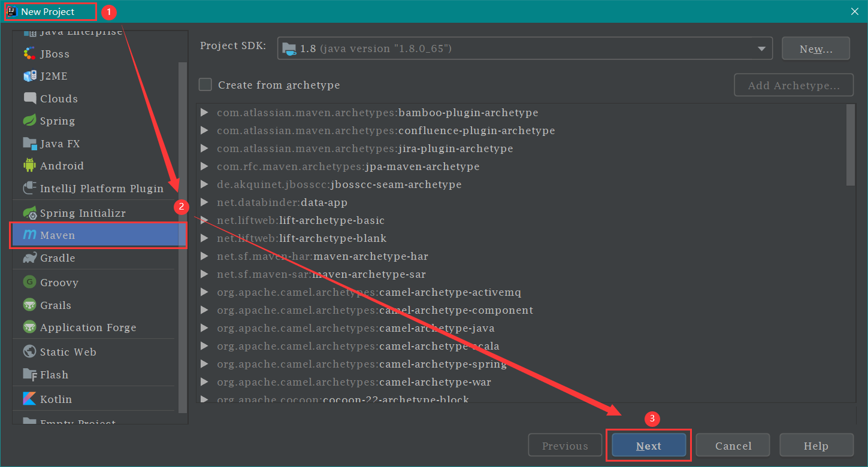Expand the camel-archetype-activemq tree node
Screen dimensions: 868x467
pos(204,292)
